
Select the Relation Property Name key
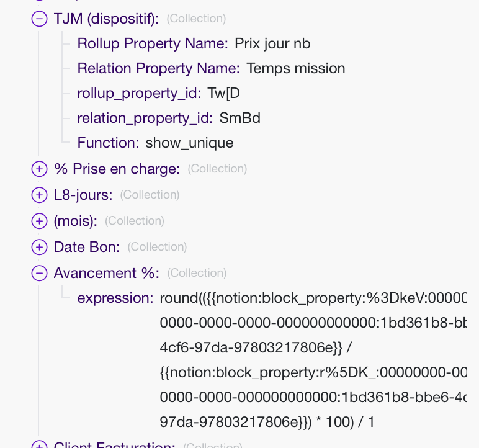(158, 68)
